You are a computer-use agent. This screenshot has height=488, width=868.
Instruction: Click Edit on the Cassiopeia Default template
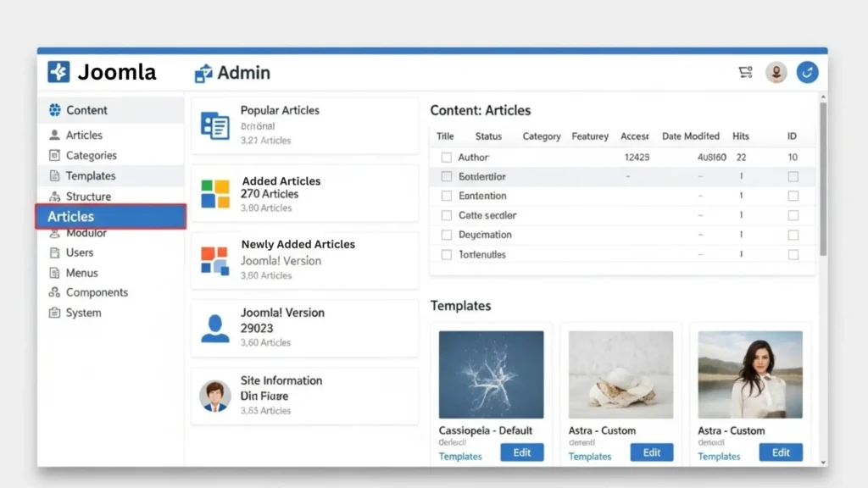coord(522,452)
